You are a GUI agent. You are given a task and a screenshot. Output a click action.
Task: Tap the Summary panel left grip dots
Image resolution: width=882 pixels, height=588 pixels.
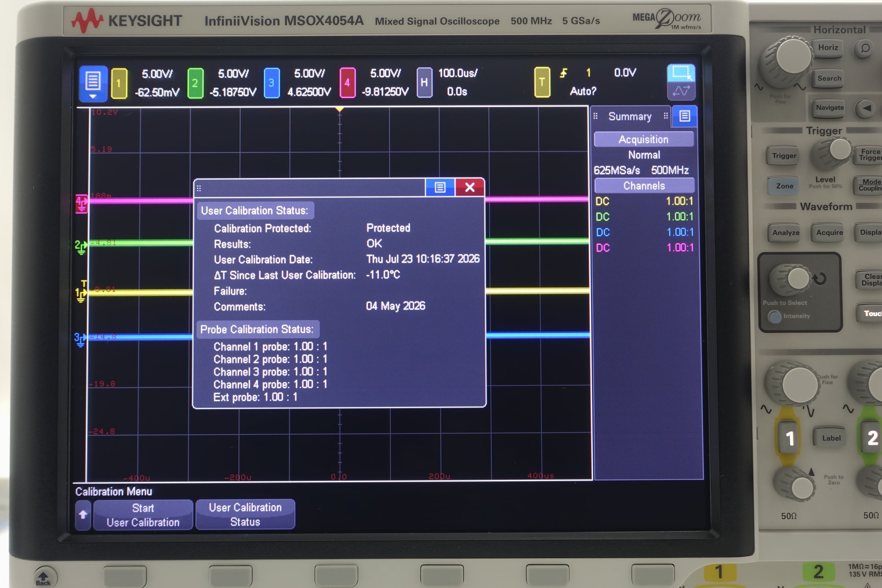tap(596, 116)
